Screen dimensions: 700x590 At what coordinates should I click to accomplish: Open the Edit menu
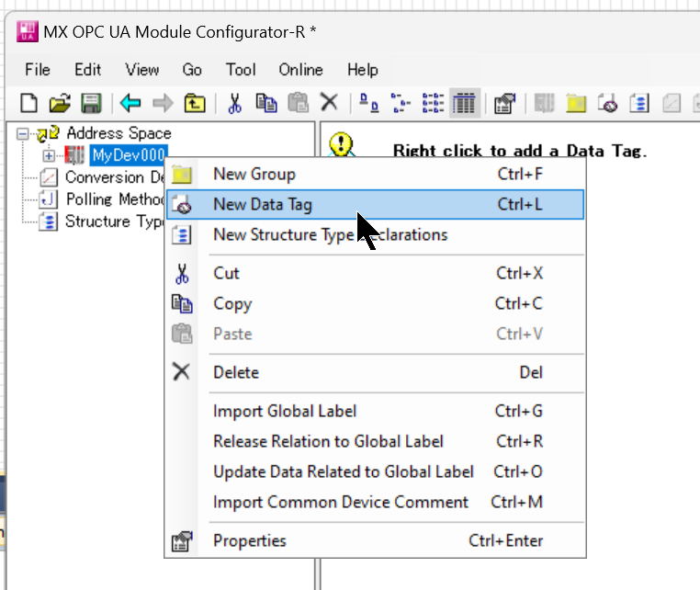[x=87, y=70]
